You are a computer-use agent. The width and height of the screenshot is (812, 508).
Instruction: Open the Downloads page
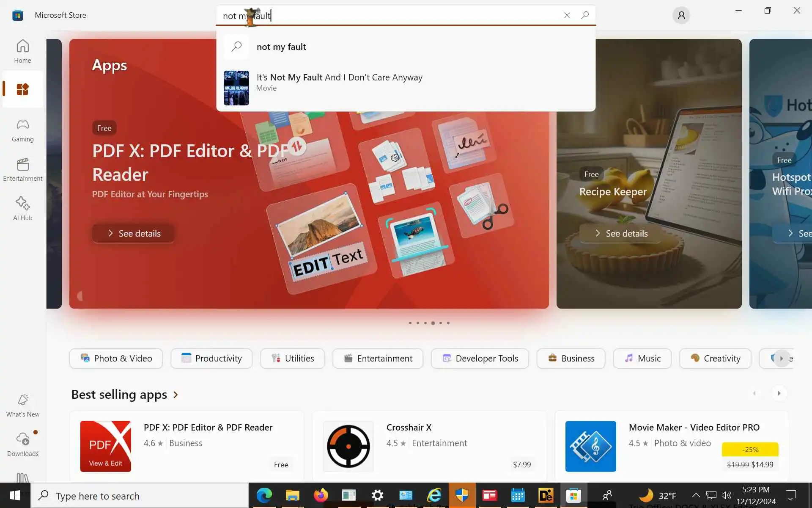22,444
